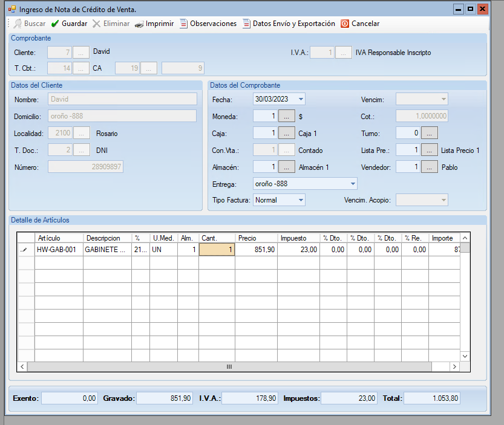Image resolution: width=504 pixels, height=425 pixels.
Task: Expand the Tipo Factura dropdown
Action: click(x=301, y=200)
